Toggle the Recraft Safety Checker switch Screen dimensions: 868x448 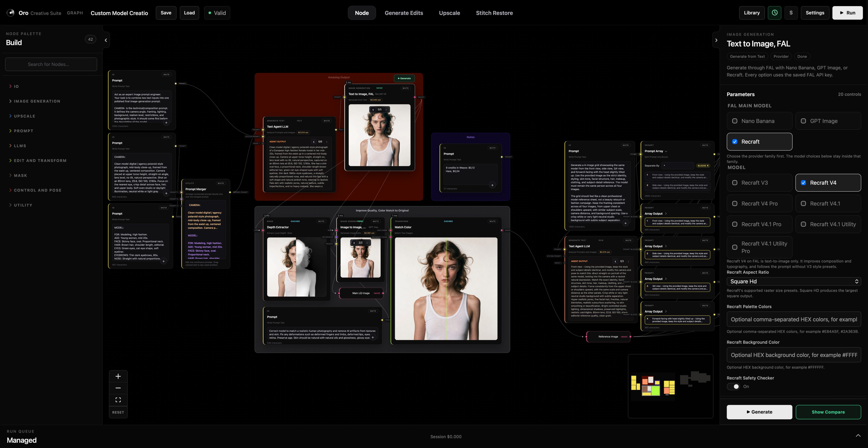733,387
